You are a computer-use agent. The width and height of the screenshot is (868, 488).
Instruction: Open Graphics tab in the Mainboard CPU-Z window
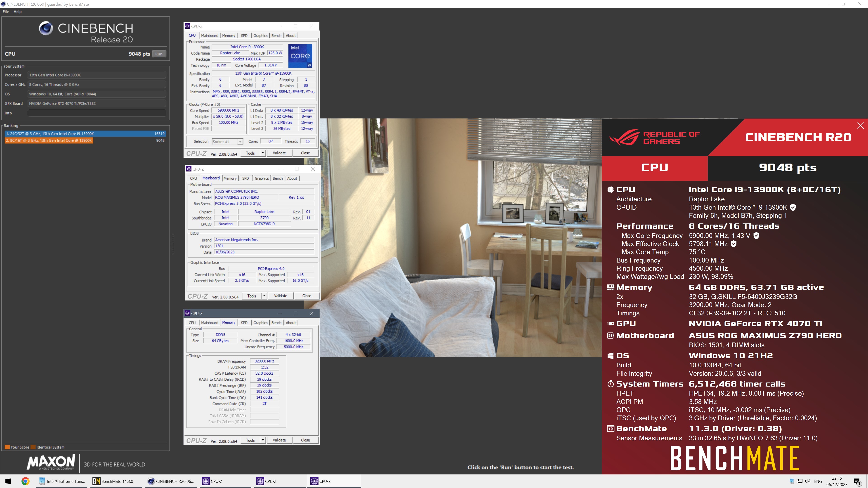click(262, 178)
